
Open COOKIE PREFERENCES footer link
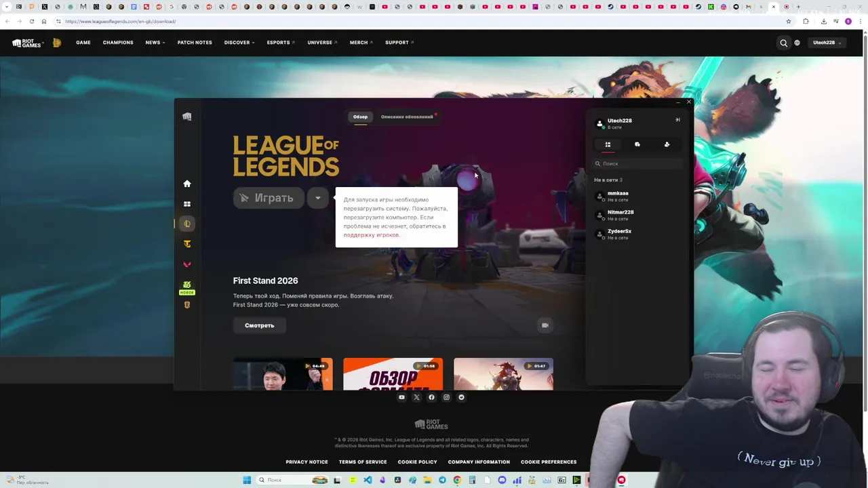tap(549, 462)
